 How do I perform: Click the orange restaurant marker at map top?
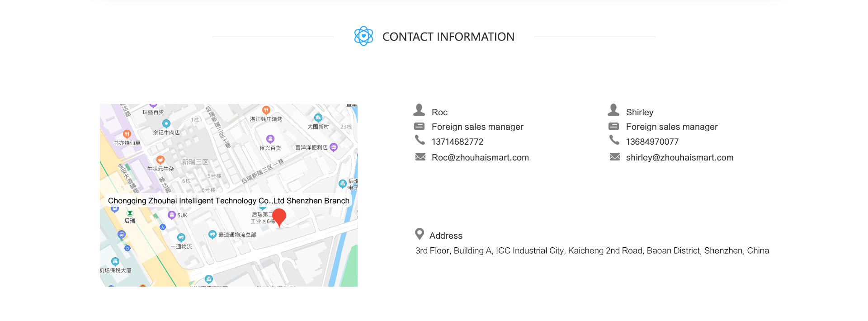(266, 110)
